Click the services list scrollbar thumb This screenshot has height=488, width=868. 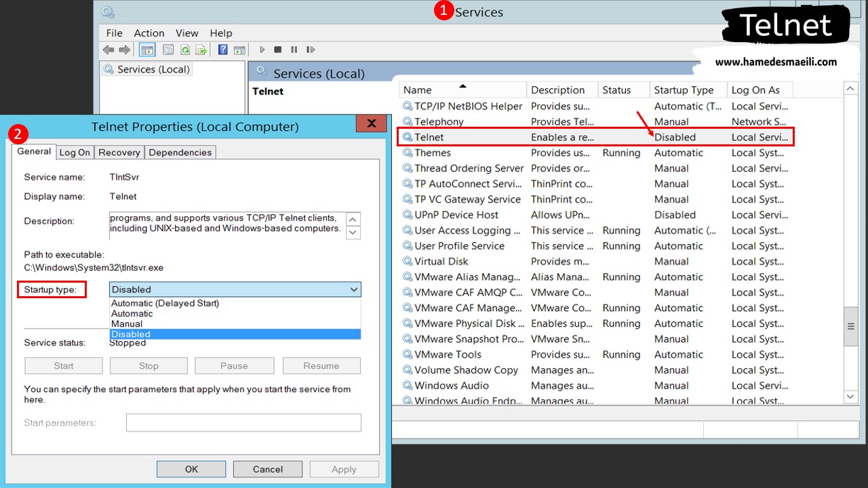click(851, 327)
